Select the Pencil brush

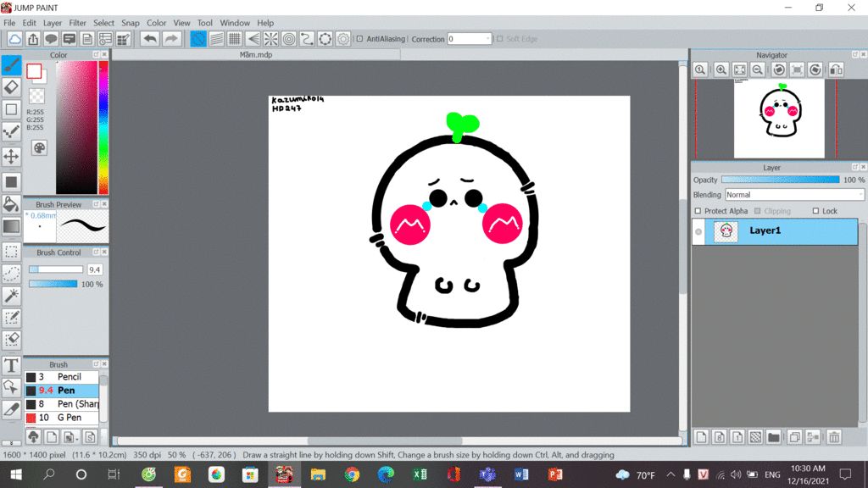pos(61,377)
